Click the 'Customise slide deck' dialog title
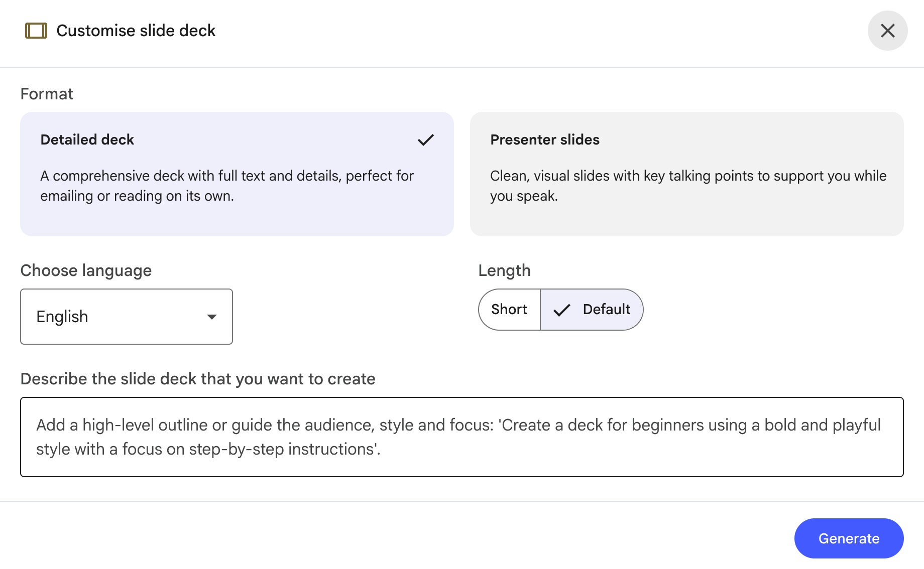Image resolution: width=924 pixels, height=569 pixels. [x=136, y=31]
